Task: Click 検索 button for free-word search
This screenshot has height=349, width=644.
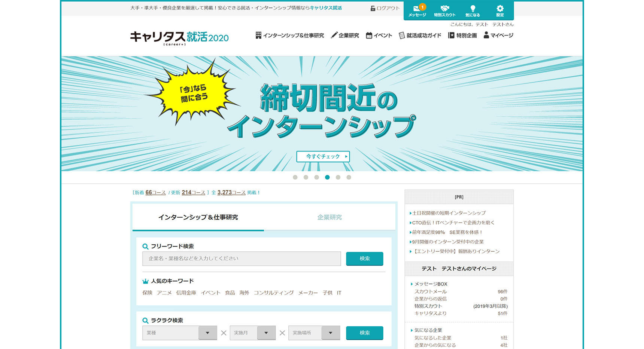Action: (x=365, y=258)
